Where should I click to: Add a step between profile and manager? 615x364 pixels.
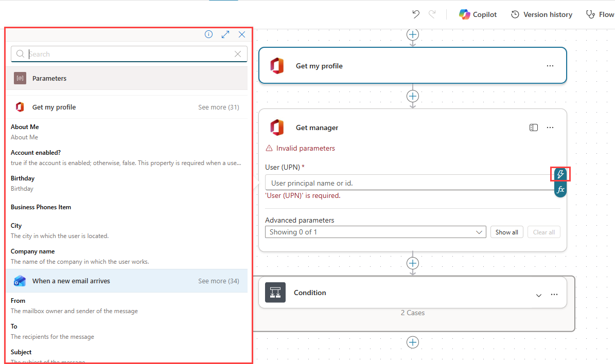[413, 96]
